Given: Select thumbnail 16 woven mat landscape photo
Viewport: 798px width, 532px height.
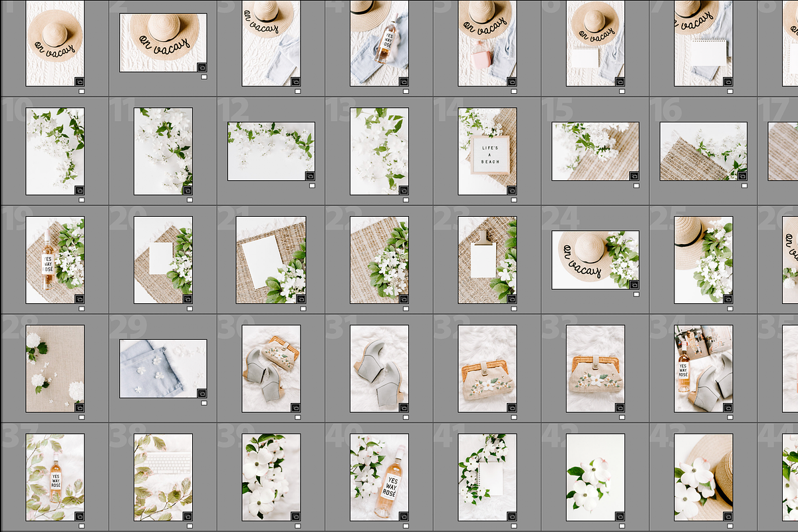Looking at the screenshot, I should click(704, 152).
